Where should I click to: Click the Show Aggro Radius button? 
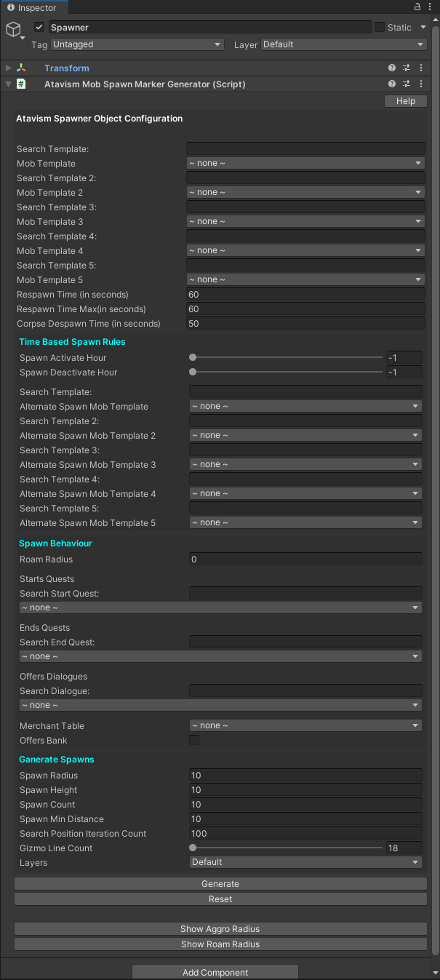(x=220, y=929)
